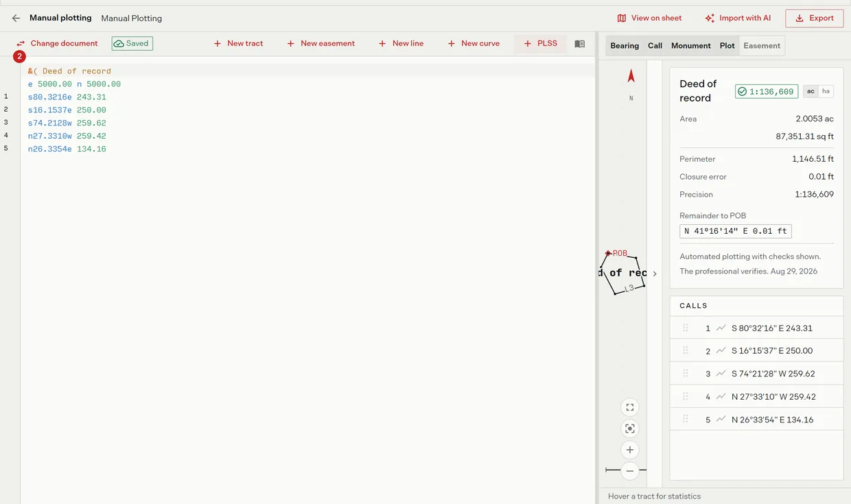Select call row 'S 16°15'37" E 250.00'
851x504 pixels.
pyautogui.click(x=756, y=350)
